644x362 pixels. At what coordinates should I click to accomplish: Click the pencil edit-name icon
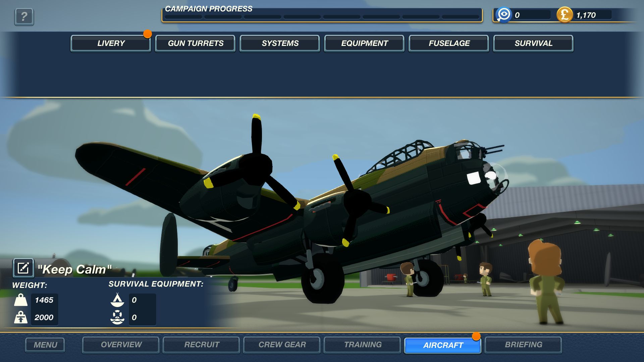(x=23, y=268)
